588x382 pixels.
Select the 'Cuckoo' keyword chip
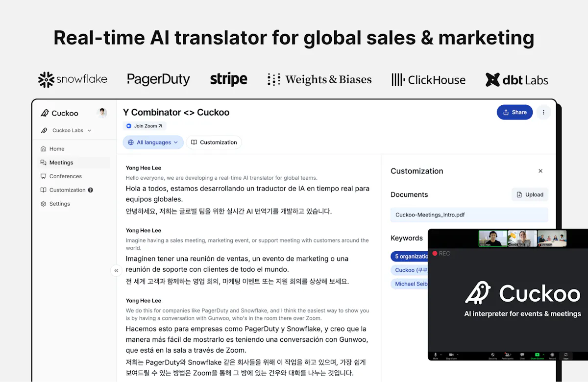pos(410,270)
